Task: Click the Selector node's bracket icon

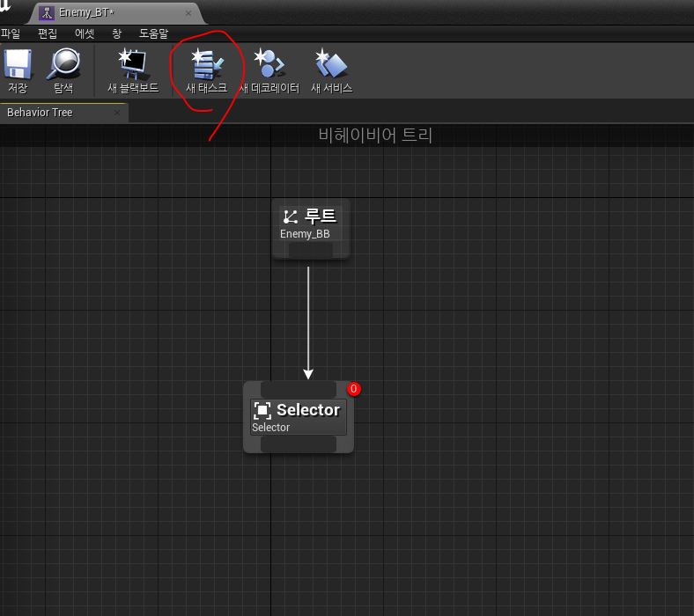Action: click(x=262, y=410)
